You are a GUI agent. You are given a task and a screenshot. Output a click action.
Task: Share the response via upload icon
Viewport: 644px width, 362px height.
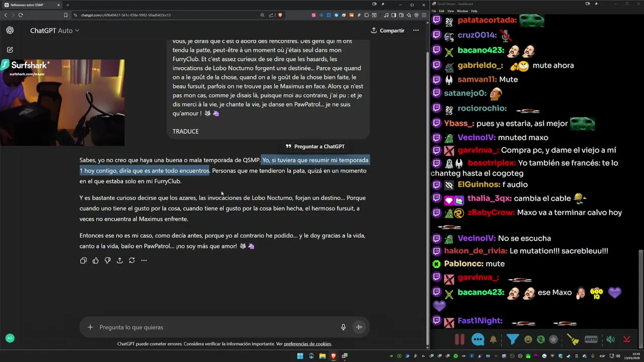pos(120,260)
